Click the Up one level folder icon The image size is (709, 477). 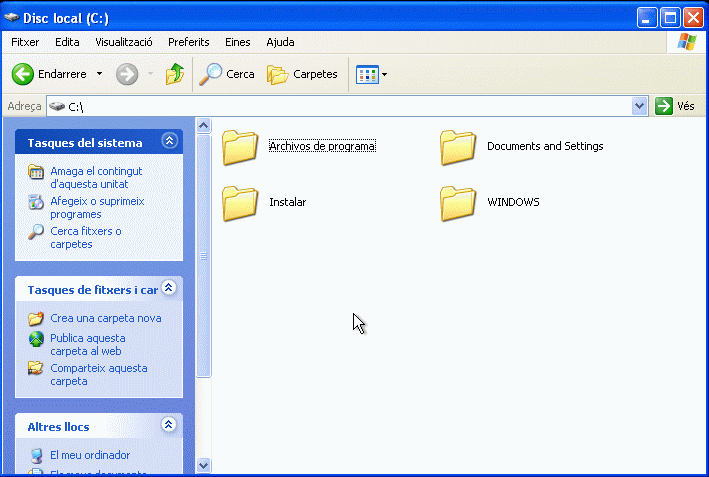pos(175,74)
